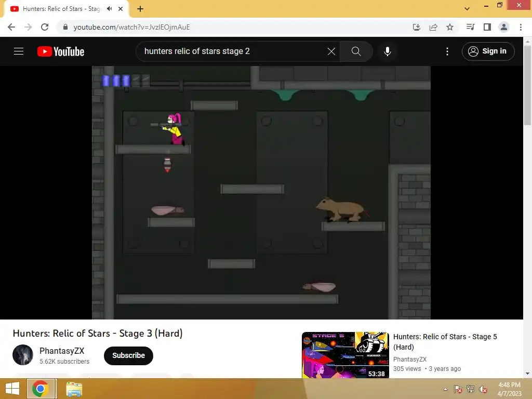Screen dimensions: 532x399
Task: Click '305 views' text
Action: (407, 369)
